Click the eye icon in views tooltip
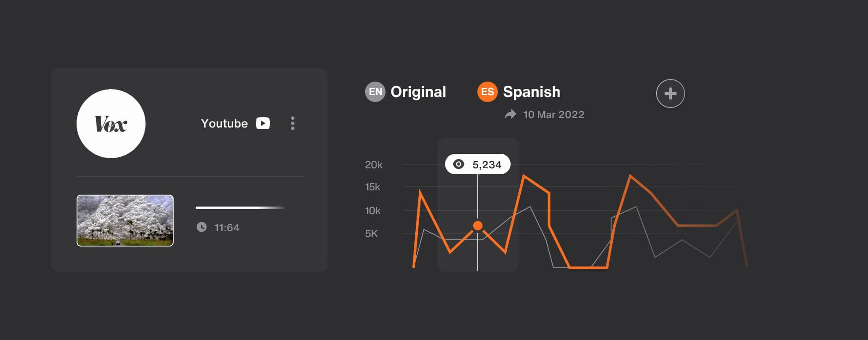 coord(459,164)
